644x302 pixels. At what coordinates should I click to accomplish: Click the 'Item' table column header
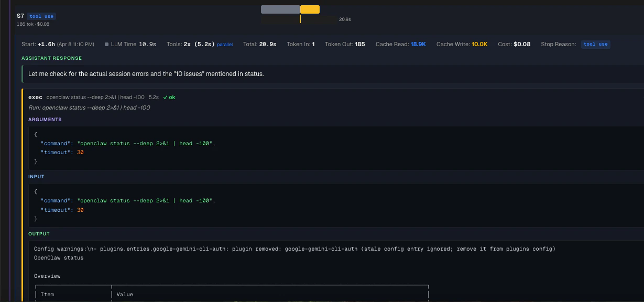pyautogui.click(x=47, y=294)
